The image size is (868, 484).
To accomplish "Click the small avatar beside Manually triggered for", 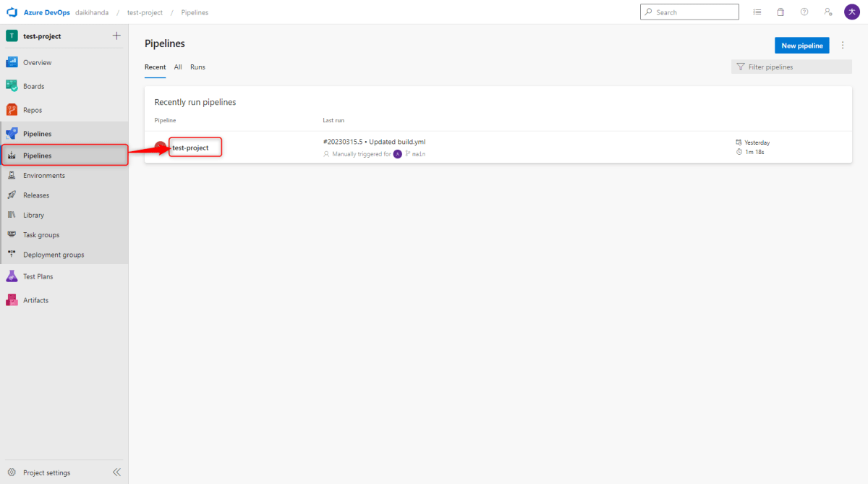I will pos(397,154).
